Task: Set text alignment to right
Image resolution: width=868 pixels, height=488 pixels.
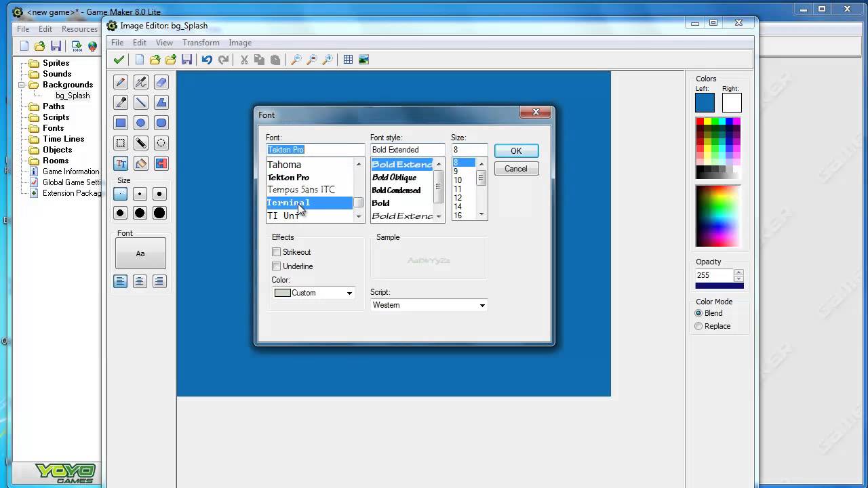Action: (x=159, y=281)
